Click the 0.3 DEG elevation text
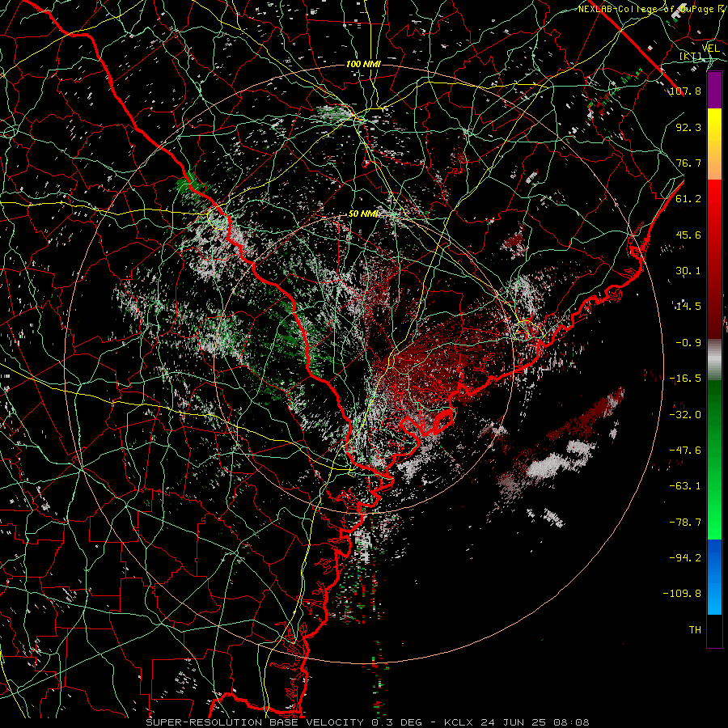The height and width of the screenshot is (728, 728). [x=396, y=722]
